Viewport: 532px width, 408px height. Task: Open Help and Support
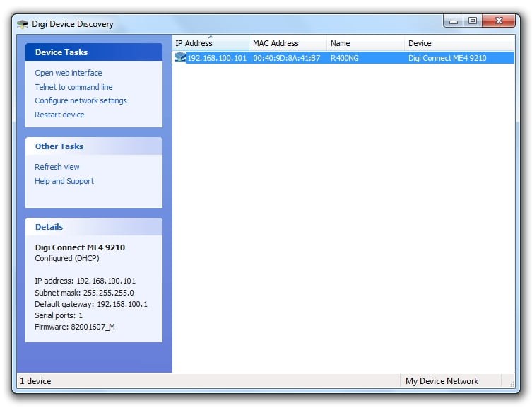point(64,181)
